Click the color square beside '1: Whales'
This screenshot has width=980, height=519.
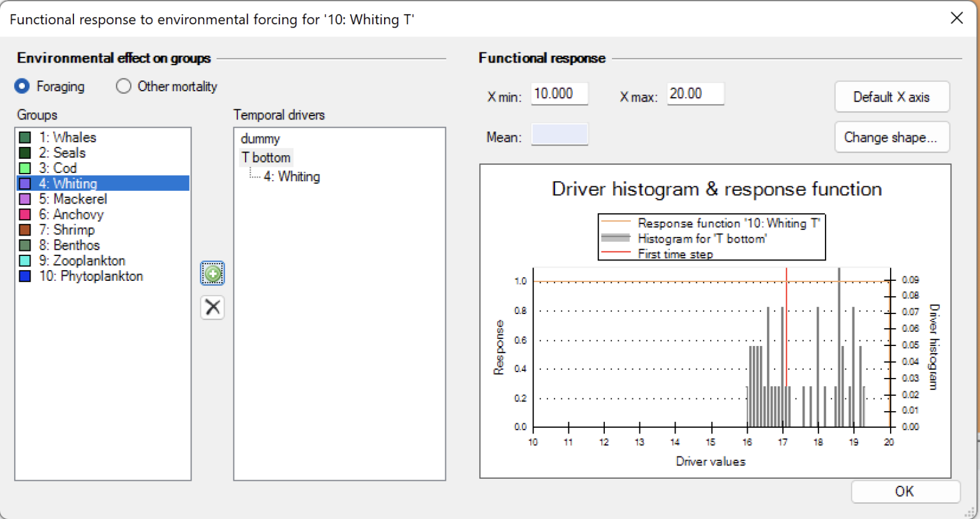point(26,137)
